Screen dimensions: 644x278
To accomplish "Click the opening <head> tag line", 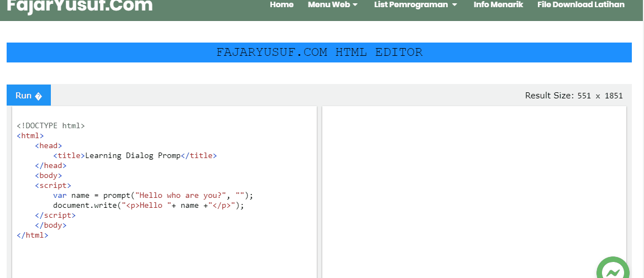I will (49, 146).
